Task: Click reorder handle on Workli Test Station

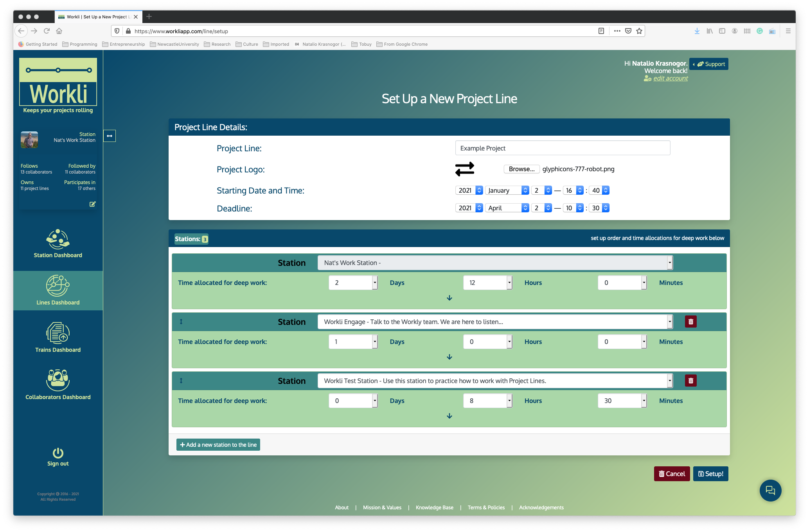Action: (x=181, y=381)
